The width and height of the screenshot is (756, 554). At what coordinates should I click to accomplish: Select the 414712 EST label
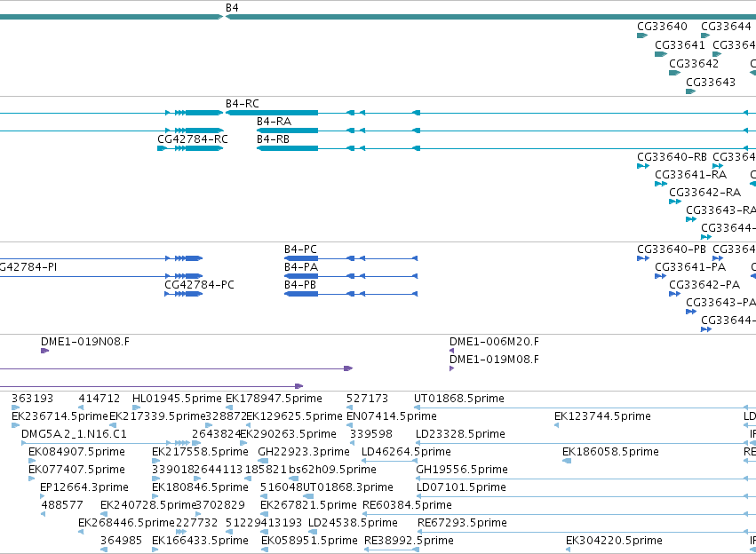point(99,400)
